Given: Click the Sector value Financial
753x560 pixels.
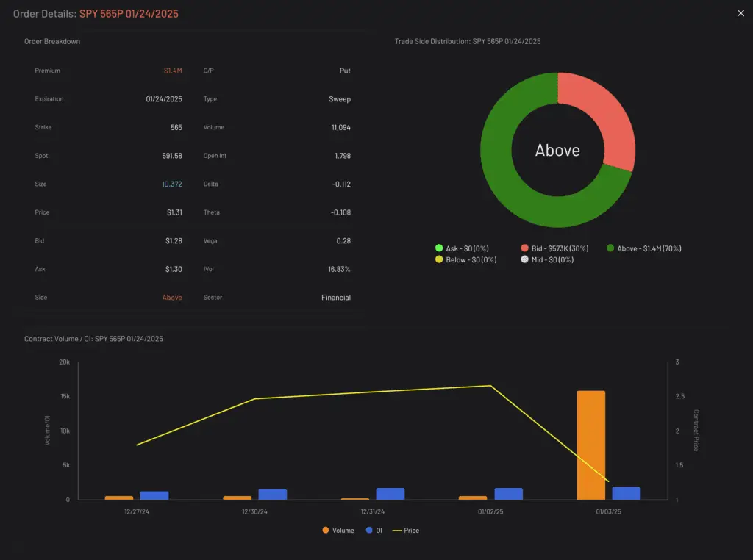Looking at the screenshot, I should click(336, 298).
